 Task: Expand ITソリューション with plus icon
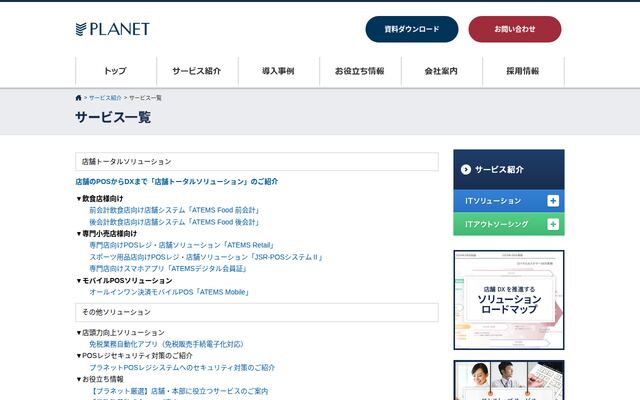point(553,201)
